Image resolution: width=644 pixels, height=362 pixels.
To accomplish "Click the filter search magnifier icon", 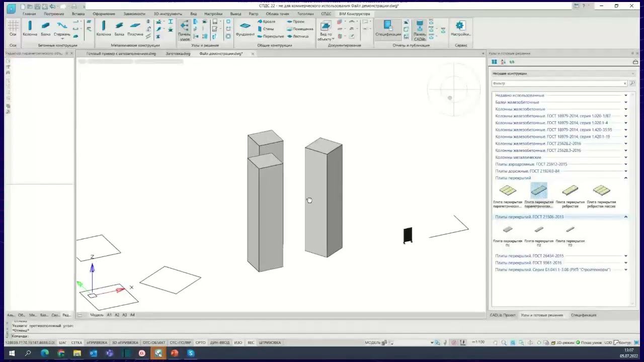I will pos(632,83).
